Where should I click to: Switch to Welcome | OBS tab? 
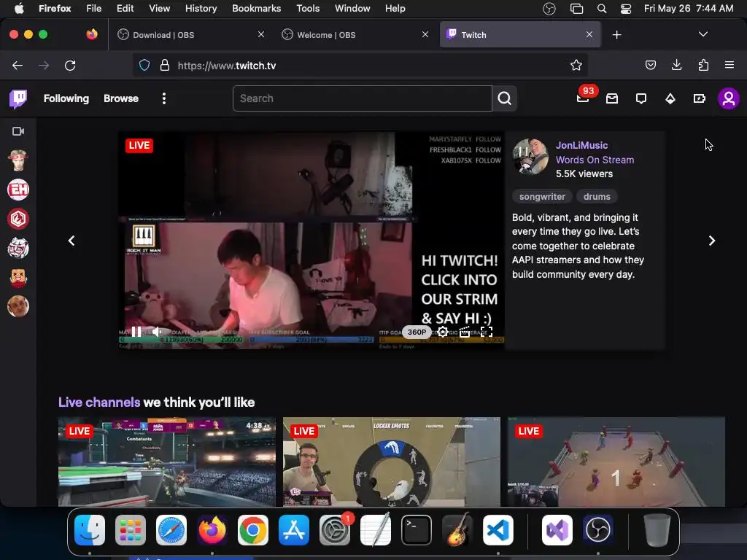[355, 35]
